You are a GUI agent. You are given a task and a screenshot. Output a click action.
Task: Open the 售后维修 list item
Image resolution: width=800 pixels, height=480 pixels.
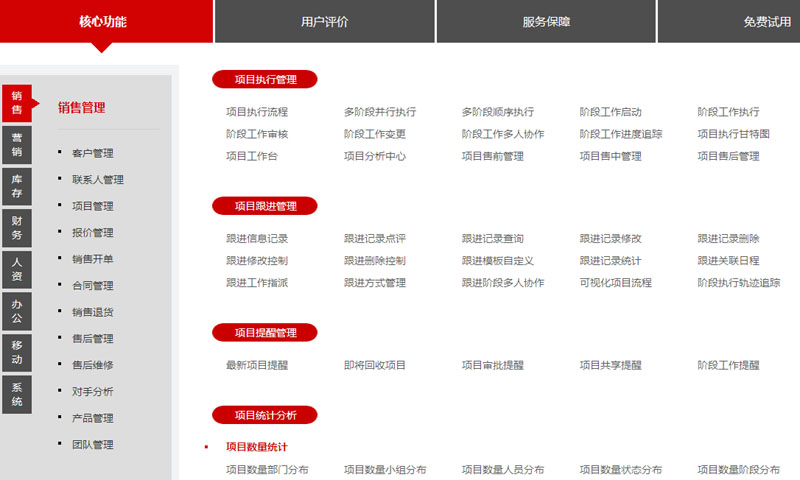[92, 365]
